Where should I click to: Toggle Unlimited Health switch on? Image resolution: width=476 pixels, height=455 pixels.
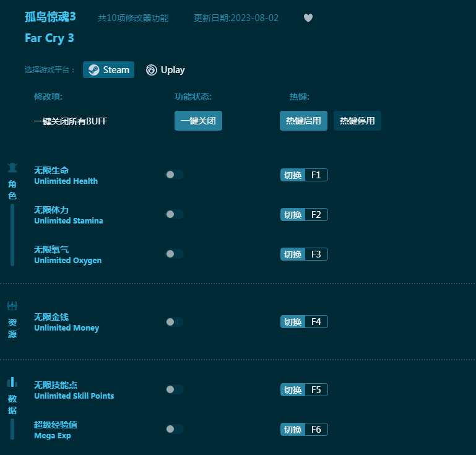(175, 175)
